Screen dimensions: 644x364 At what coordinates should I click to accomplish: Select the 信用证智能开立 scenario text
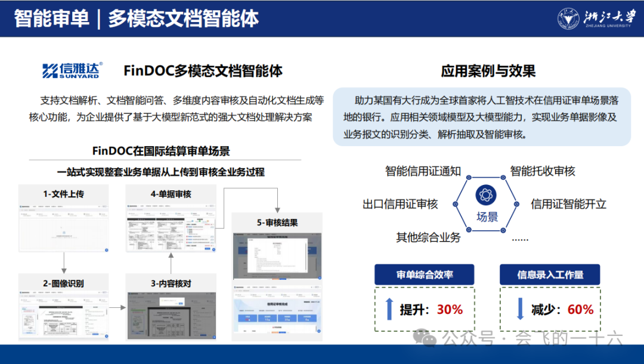coord(568,204)
